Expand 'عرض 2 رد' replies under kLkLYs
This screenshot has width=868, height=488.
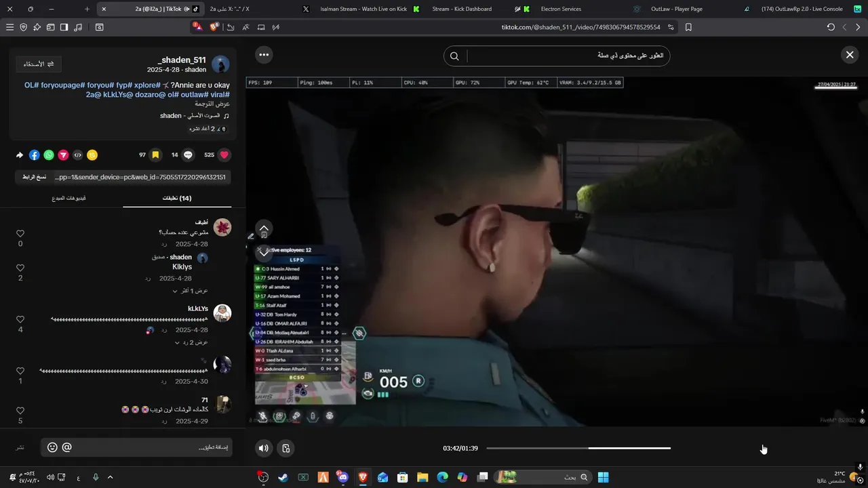click(191, 342)
